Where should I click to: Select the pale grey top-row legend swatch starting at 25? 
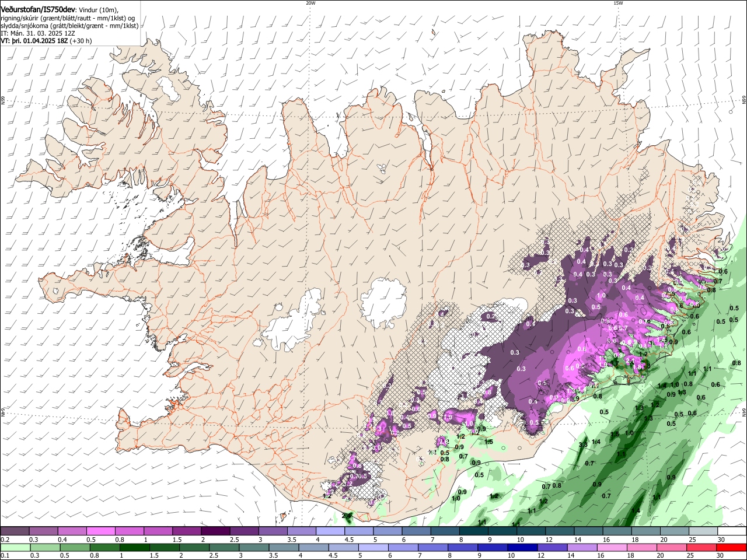(703, 531)
